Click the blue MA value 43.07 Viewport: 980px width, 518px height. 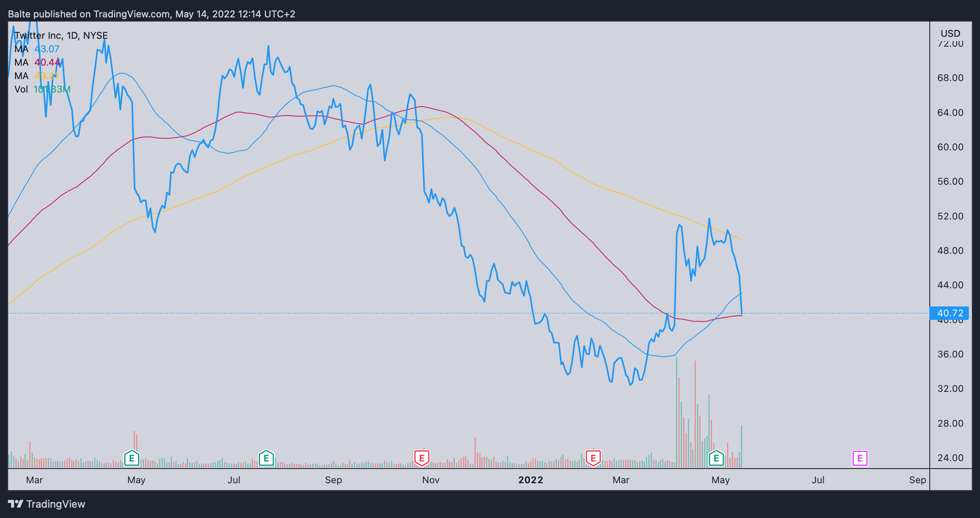coord(47,49)
